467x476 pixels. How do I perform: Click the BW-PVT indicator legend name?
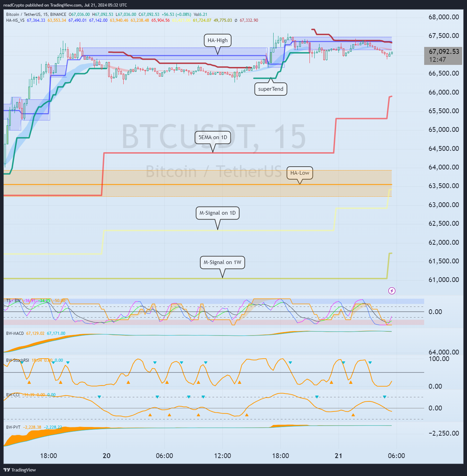pyautogui.click(x=13, y=427)
